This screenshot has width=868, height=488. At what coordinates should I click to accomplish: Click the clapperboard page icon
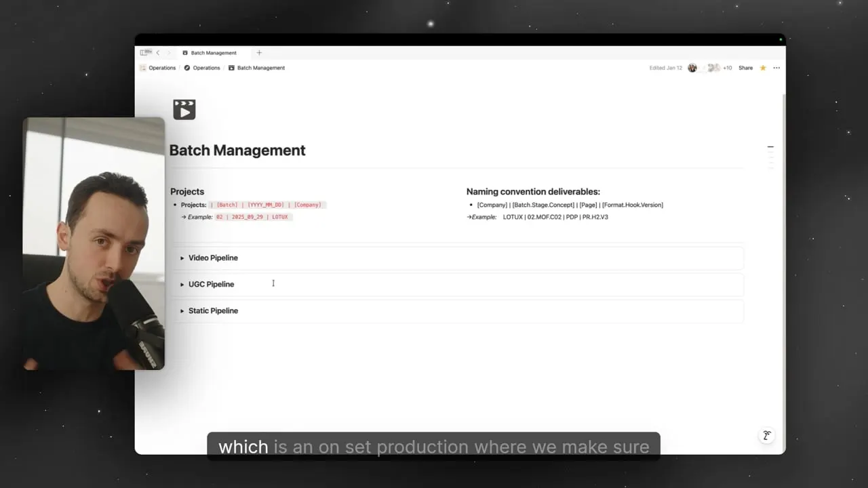coord(184,109)
